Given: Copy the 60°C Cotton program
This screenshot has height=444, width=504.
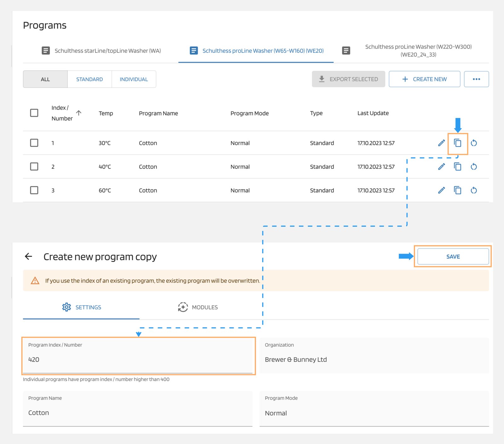Looking at the screenshot, I should coord(457,190).
